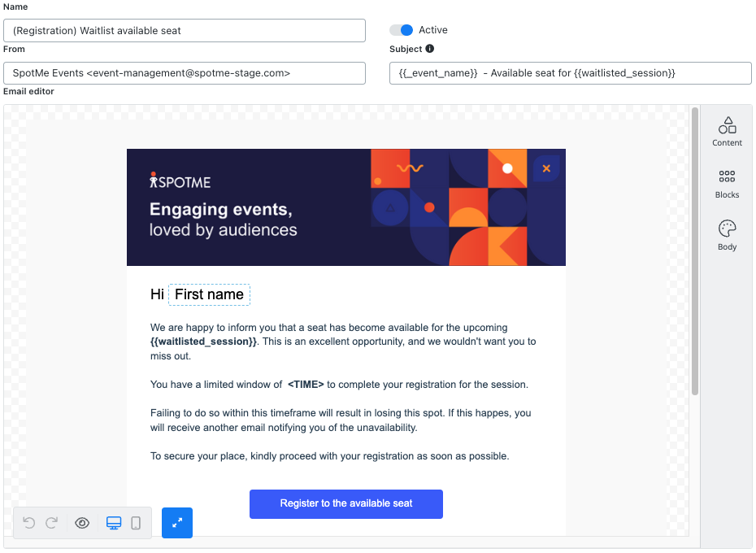Viewport: 756px width, 553px height.
Task: Show email preview with eye icon
Action: (x=82, y=523)
